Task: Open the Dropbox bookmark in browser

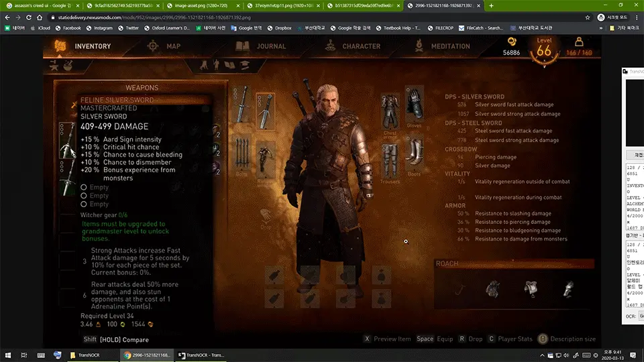Action: [x=278, y=28]
